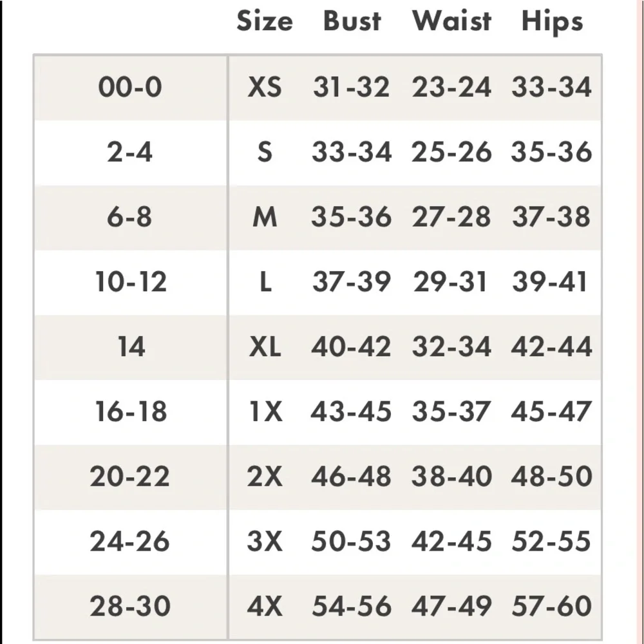Click the Size column header

pyautogui.click(x=265, y=21)
